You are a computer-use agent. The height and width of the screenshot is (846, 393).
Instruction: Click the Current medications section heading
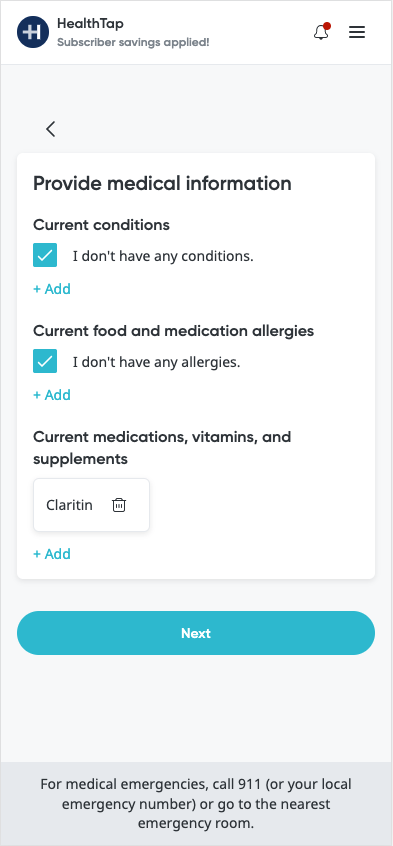point(162,448)
